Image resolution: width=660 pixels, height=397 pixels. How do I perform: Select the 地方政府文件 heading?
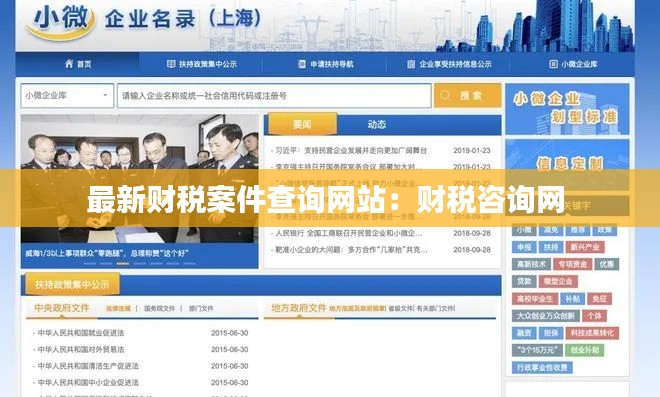click(x=299, y=308)
